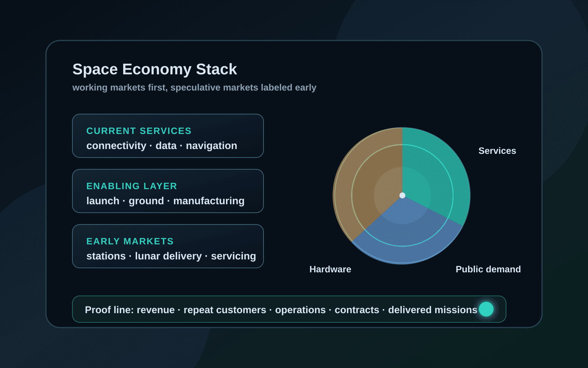Click the glowing teal dot in Proof line bar
Image resolution: width=588 pixels, height=368 pixels.
(486, 309)
